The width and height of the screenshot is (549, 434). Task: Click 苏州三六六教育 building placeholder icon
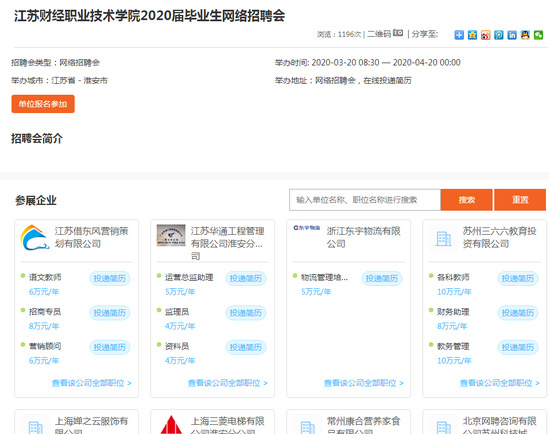(443, 239)
